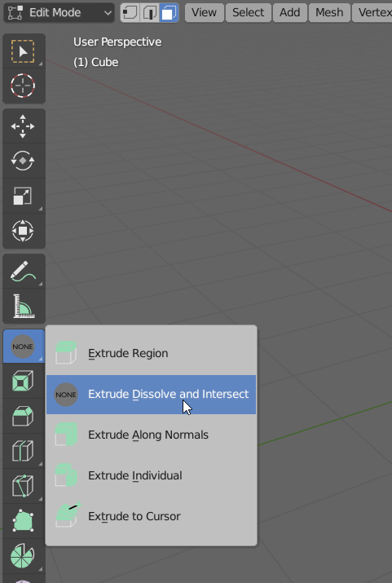Activate the 3D Cursor tool
This screenshot has height=583, width=392.
24,86
